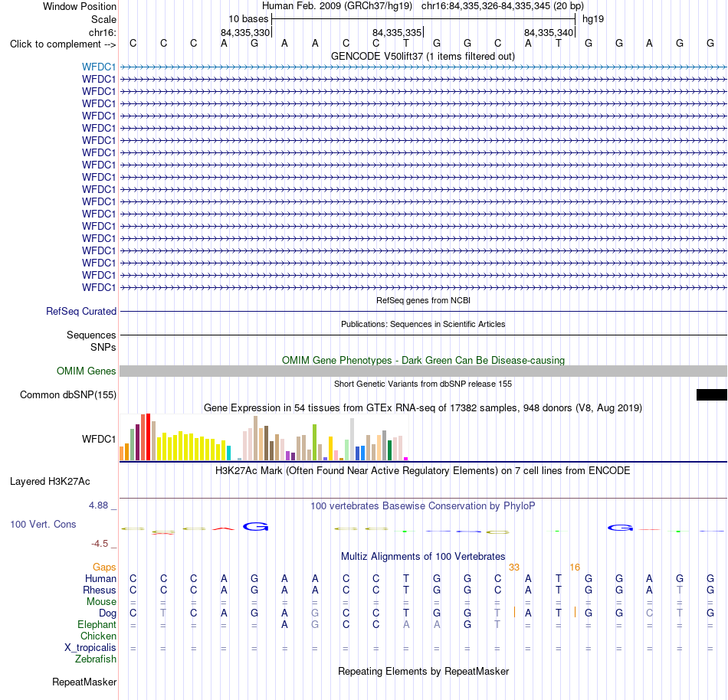Click the 'Click to complement -->' label
The width and height of the screenshot is (728, 700).
click(x=63, y=44)
